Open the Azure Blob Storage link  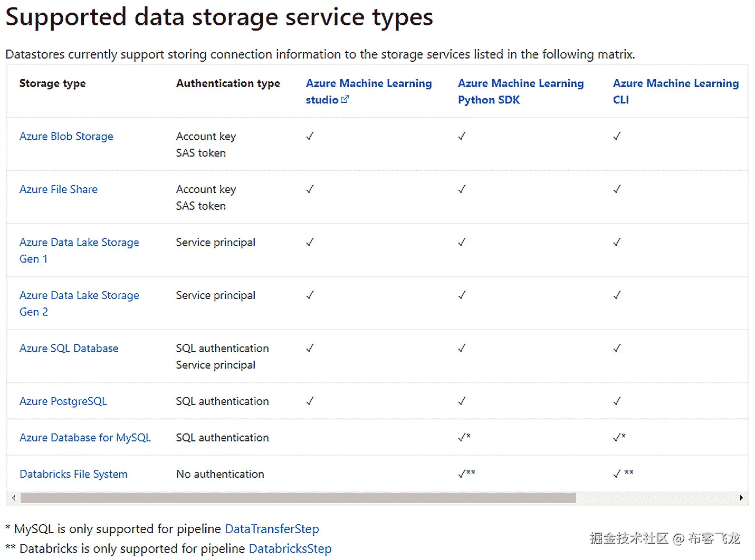tap(66, 137)
